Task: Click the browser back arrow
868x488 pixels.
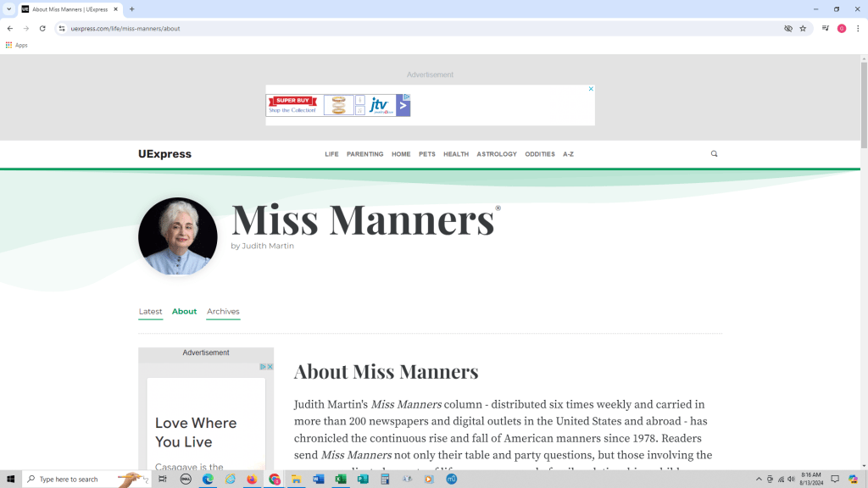Action: pyautogui.click(x=9, y=28)
